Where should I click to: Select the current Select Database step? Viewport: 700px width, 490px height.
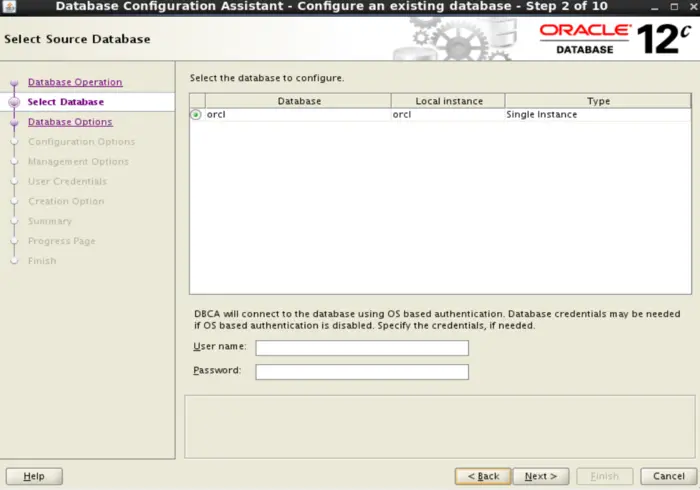[x=66, y=102]
